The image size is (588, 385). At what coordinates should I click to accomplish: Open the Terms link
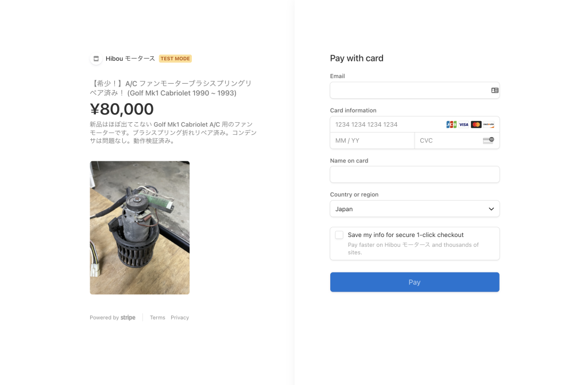[x=157, y=317]
